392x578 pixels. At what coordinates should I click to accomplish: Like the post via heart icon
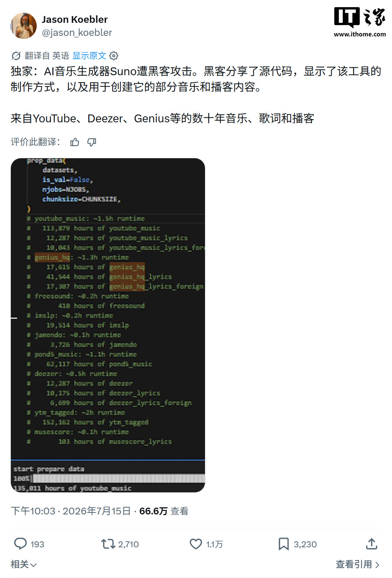pyautogui.click(x=196, y=544)
